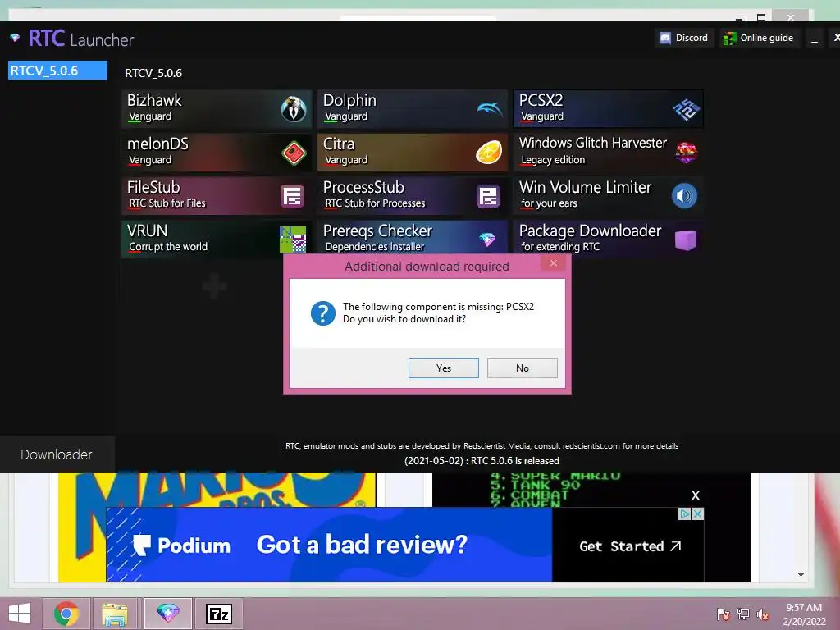The height and width of the screenshot is (630, 840).
Task: Click the PCSX2 logo icon
Action: click(686, 109)
